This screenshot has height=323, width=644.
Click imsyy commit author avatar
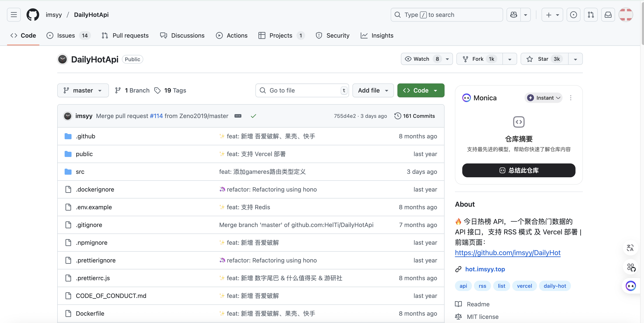pyautogui.click(x=67, y=116)
